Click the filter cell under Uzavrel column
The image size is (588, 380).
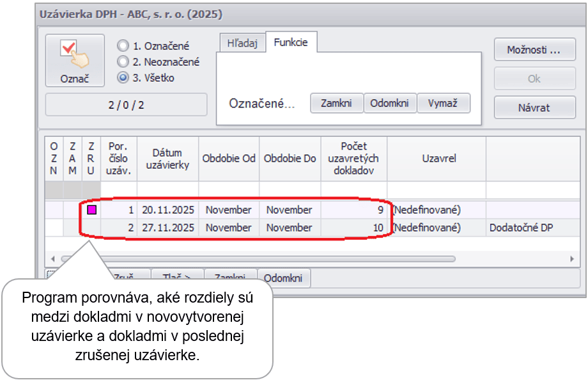tap(436, 189)
